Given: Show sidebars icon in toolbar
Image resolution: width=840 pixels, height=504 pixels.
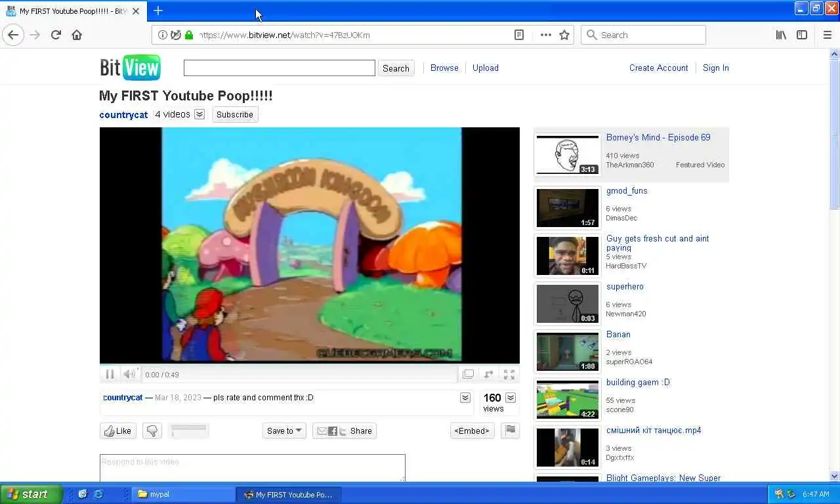Looking at the screenshot, I should tap(802, 35).
